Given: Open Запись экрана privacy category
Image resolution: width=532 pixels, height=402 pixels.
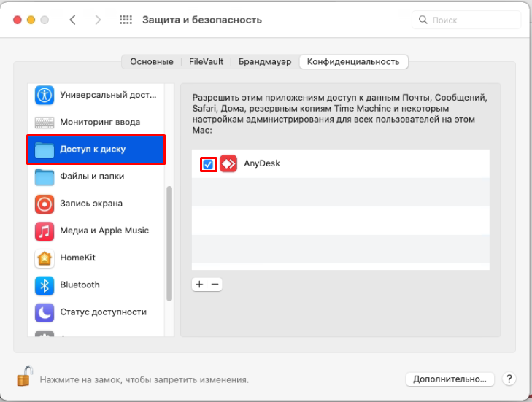Looking at the screenshot, I should pos(90,204).
